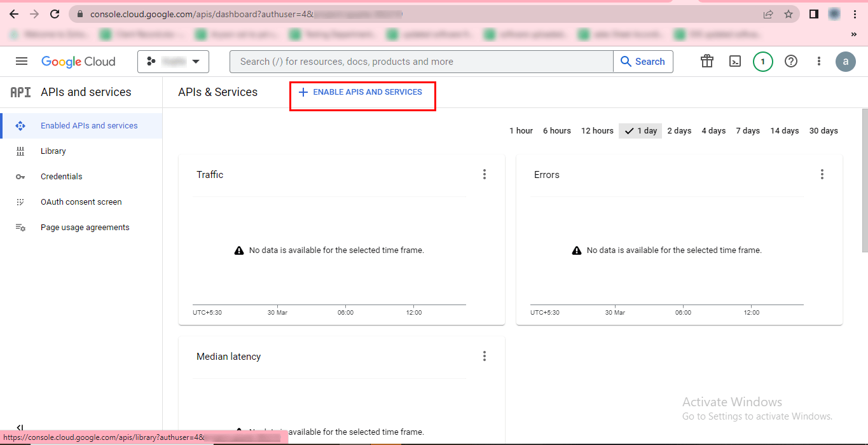
Task: Bookmark this page with star icon
Action: (789, 14)
